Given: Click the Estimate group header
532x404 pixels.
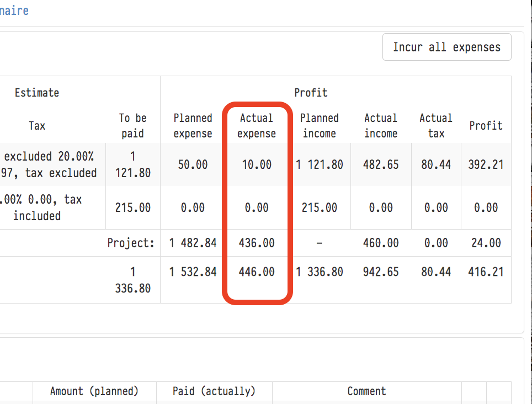Looking at the screenshot, I should [37, 93].
